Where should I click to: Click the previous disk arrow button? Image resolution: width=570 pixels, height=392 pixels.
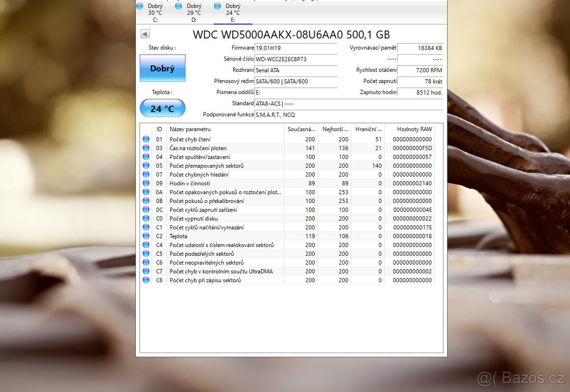145,34
